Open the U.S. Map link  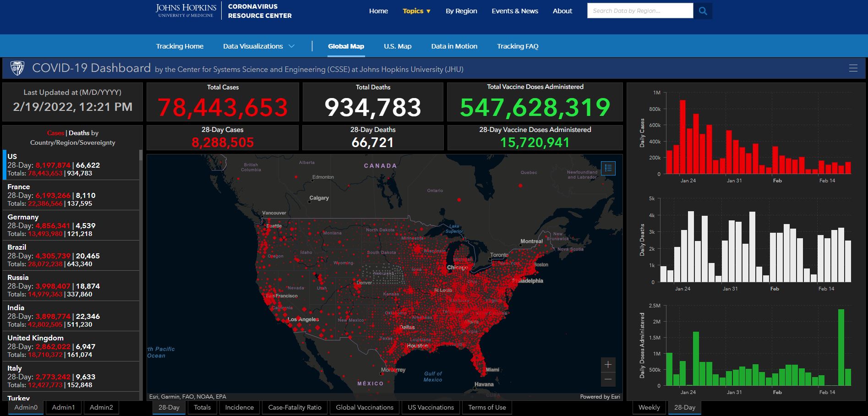point(398,46)
